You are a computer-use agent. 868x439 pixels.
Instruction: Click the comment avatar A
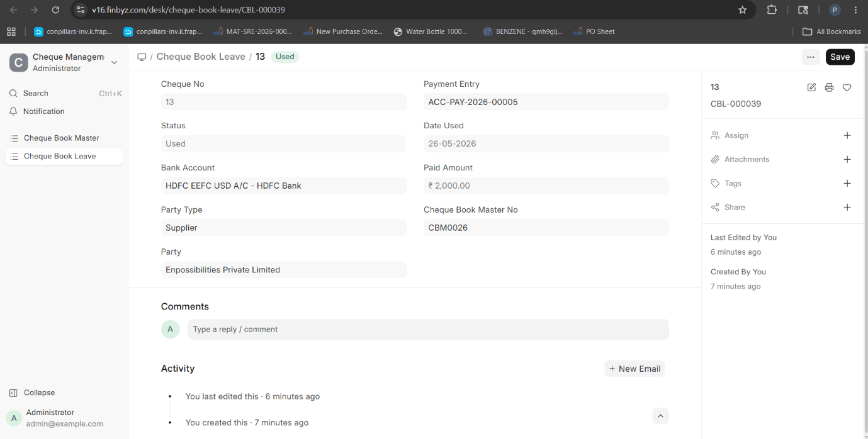pos(170,330)
